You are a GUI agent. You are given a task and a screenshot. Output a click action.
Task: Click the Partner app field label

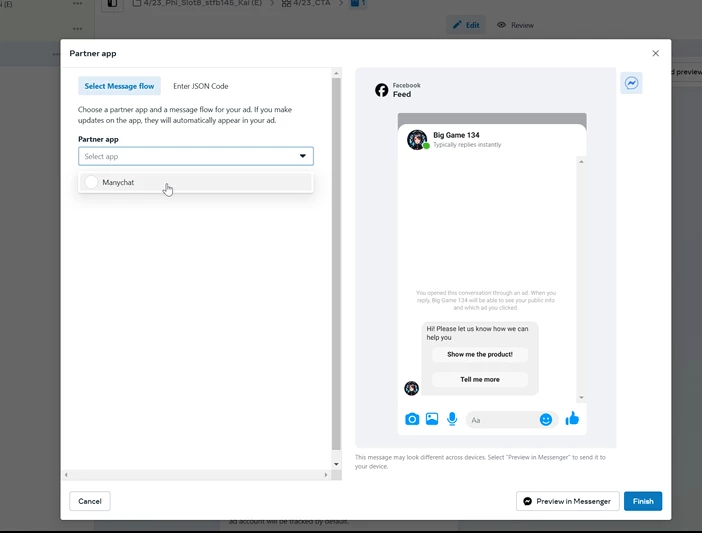click(98, 139)
